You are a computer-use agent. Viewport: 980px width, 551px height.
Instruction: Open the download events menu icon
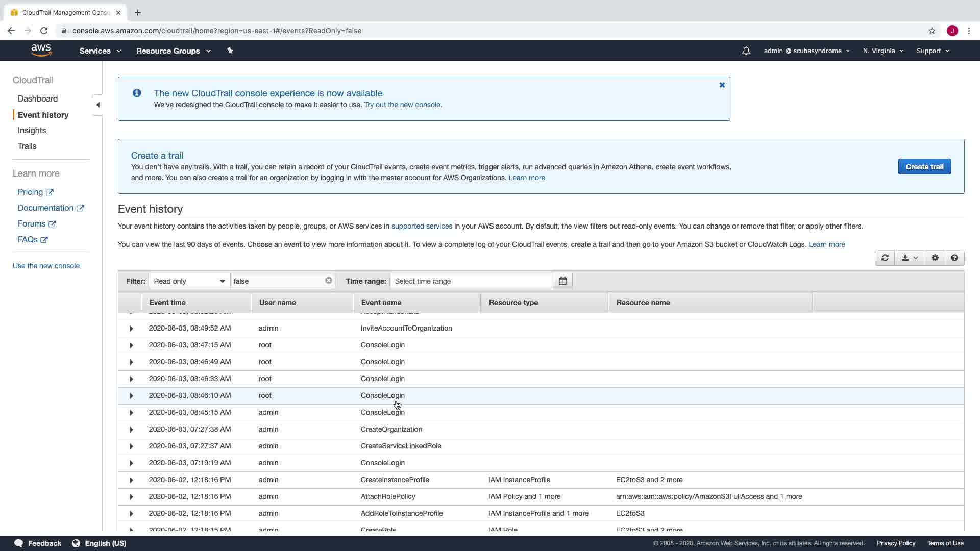(x=909, y=258)
